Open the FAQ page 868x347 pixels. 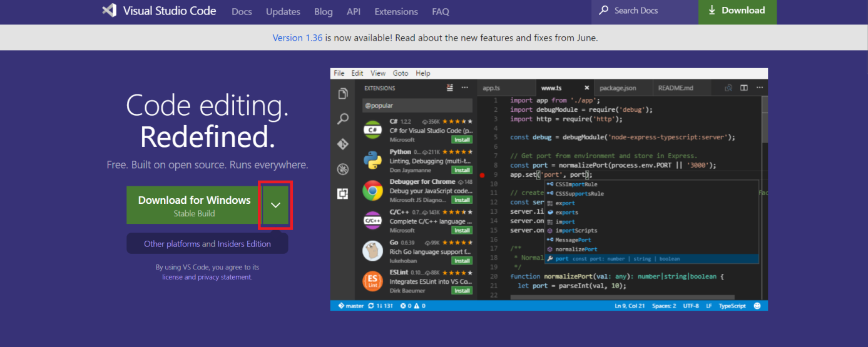[x=441, y=11]
